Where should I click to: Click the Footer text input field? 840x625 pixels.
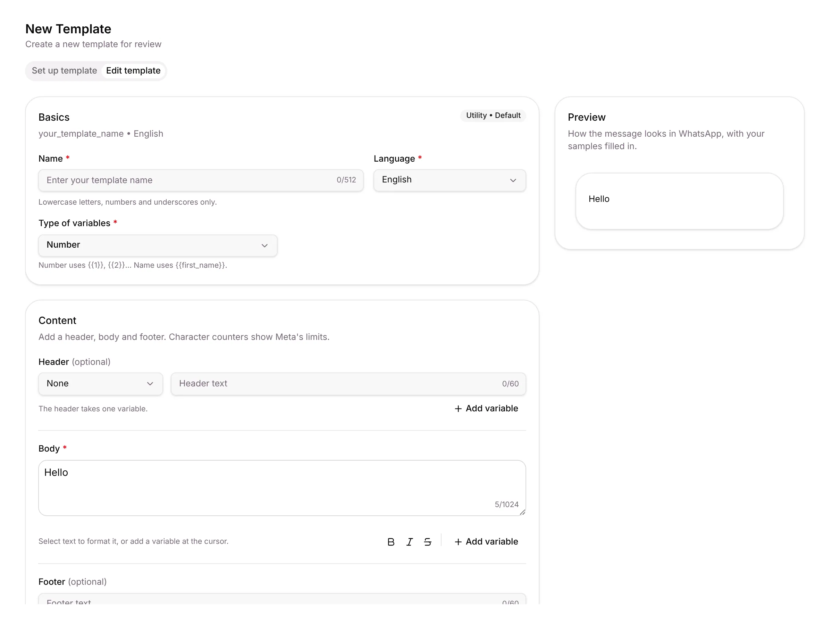pos(282,599)
